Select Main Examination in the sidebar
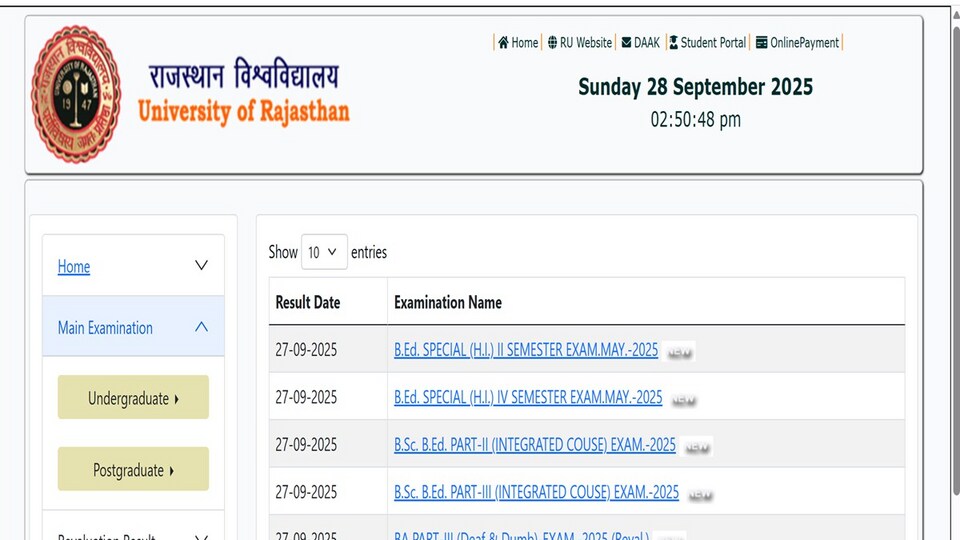The width and height of the screenshot is (960, 540). [105, 328]
